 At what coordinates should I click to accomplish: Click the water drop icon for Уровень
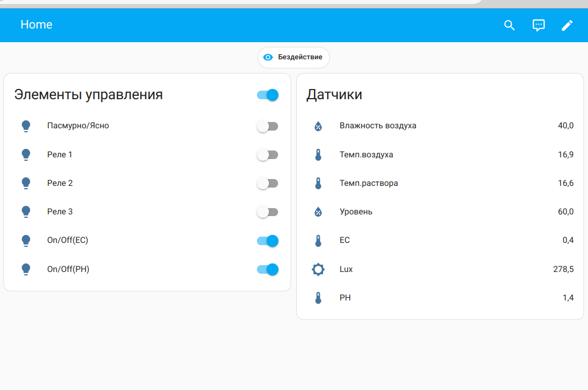(318, 212)
